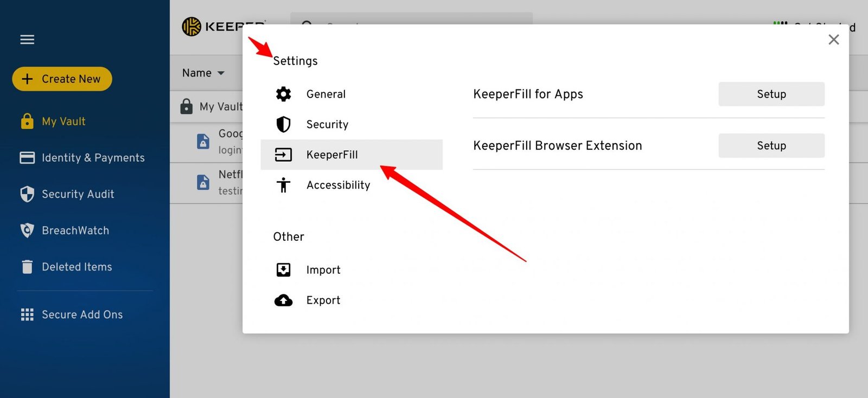Click the Export cloud icon
This screenshot has width=868, height=398.
tap(283, 300)
